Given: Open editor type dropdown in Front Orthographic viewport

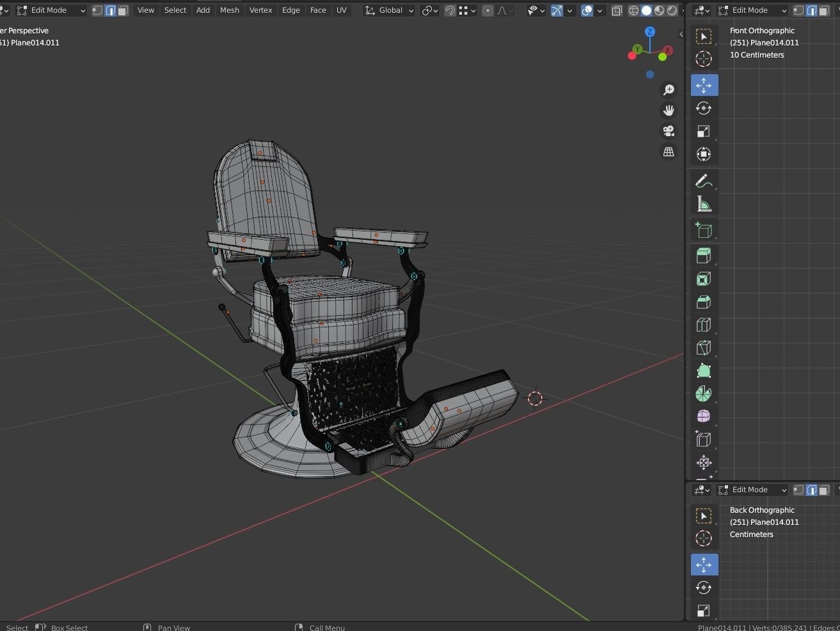Looking at the screenshot, I should coord(702,10).
